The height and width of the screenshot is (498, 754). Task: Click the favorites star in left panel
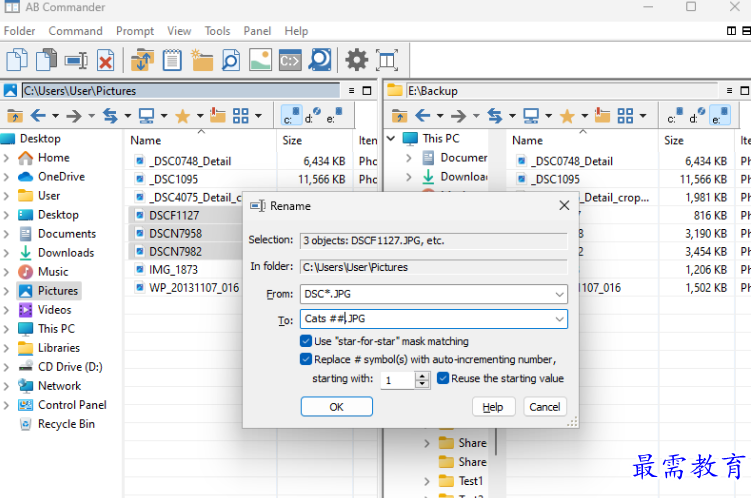click(182, 116)
